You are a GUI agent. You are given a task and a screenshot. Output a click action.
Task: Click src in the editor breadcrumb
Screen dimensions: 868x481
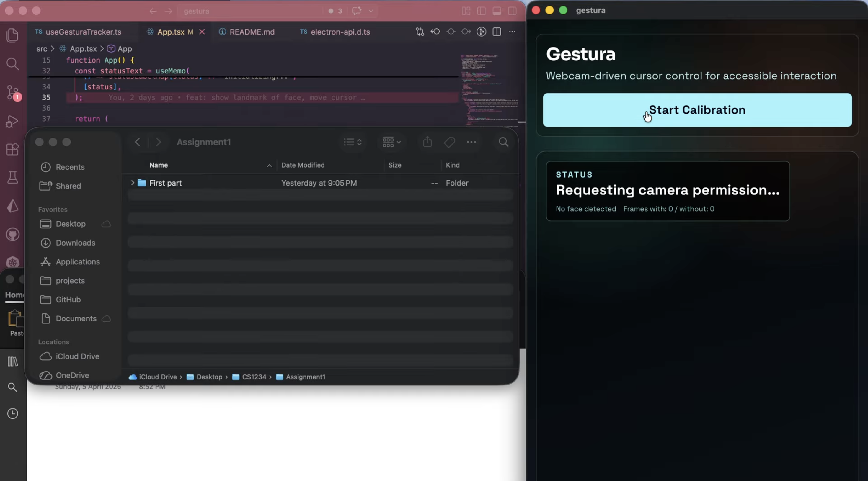(42, 49)
